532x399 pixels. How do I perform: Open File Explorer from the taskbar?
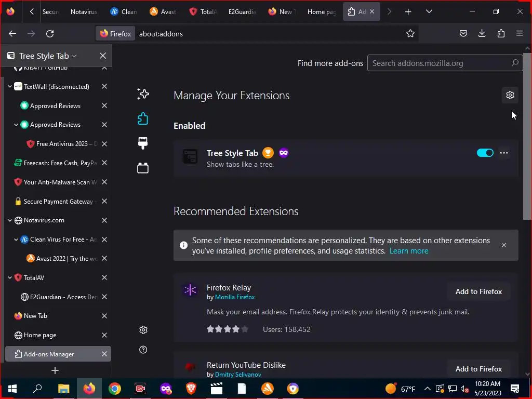(x=63, y=389)
